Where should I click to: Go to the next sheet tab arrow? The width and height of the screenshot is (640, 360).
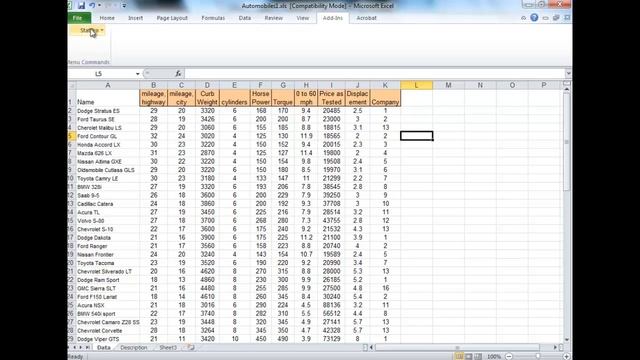(81, 347)
